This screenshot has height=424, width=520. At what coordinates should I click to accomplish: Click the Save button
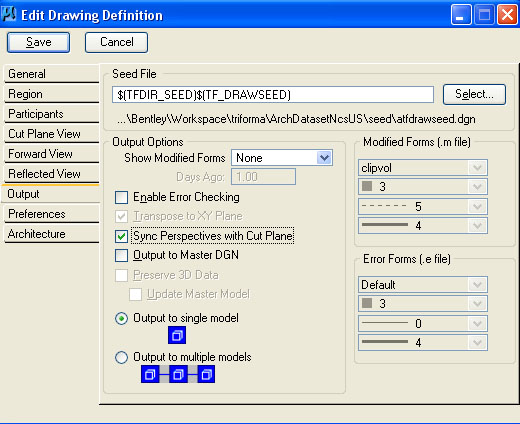[38, 42]
